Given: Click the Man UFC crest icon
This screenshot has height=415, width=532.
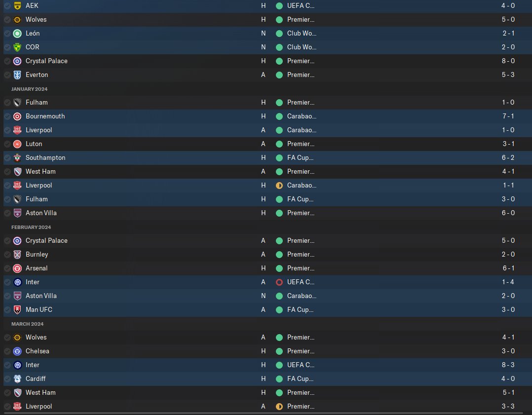Looking at the screenshot, I should 17,310.
